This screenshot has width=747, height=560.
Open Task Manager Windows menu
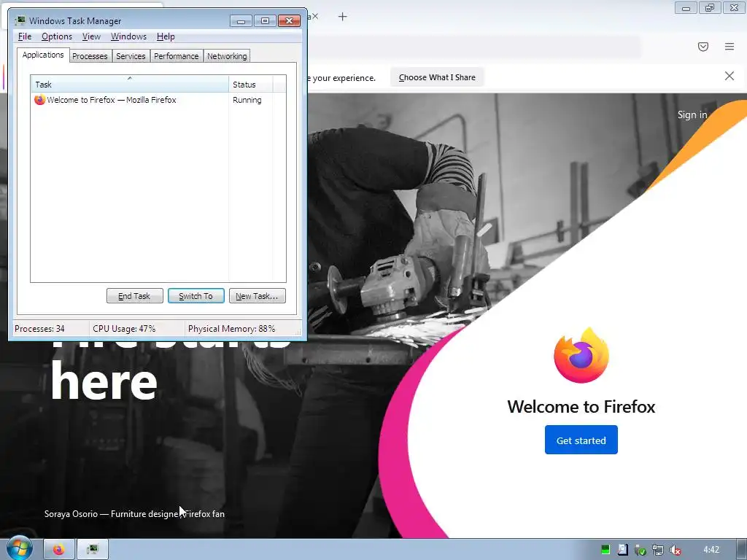tap(128, 36)
